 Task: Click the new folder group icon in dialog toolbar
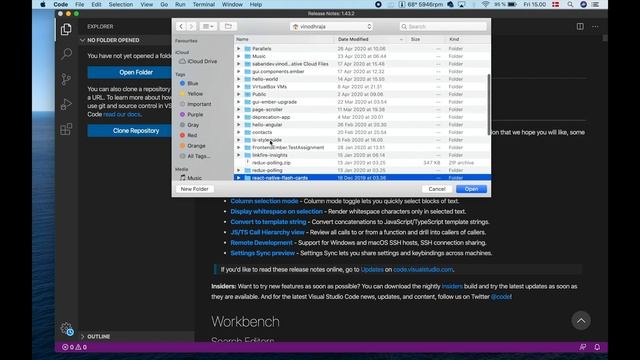coord(228,27)
